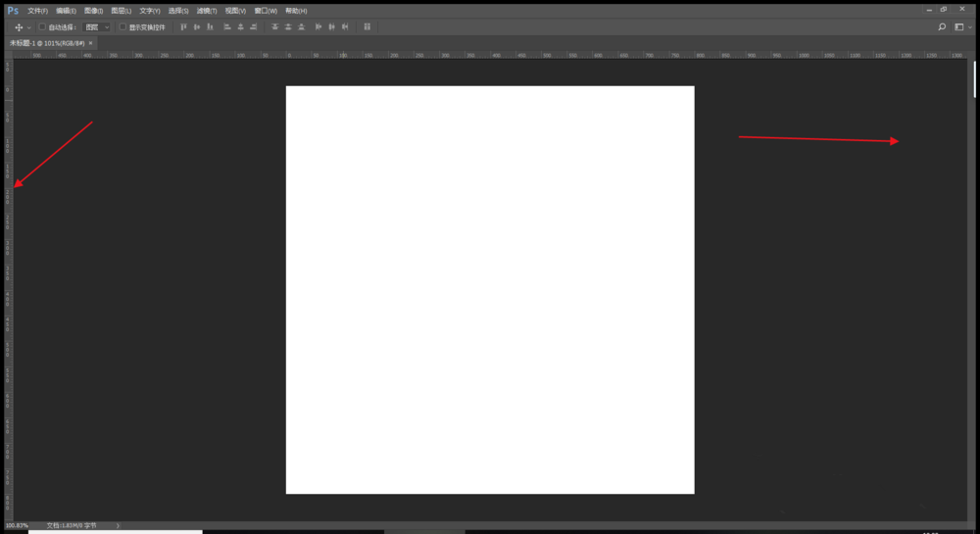The image size is (980, 534).
Task: Expand the workspace switcher dropdown arrow
Action: (x=970, y=27)
